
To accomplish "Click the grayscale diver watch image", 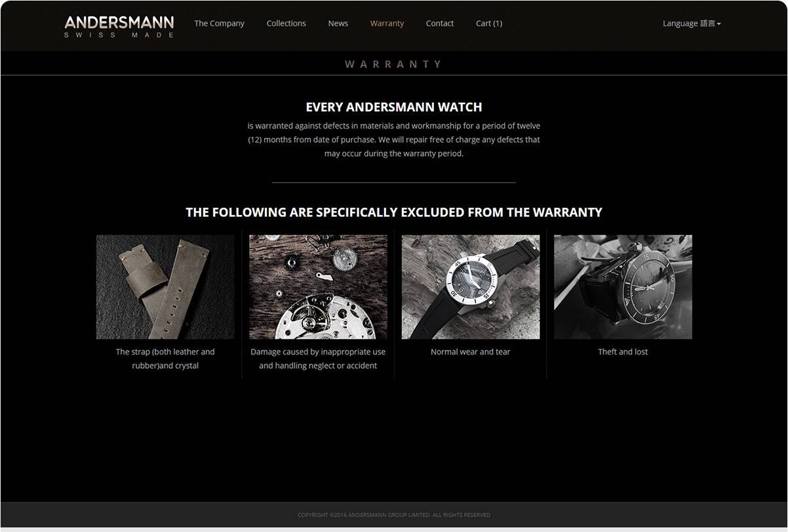I will click(x=623, y=287).
